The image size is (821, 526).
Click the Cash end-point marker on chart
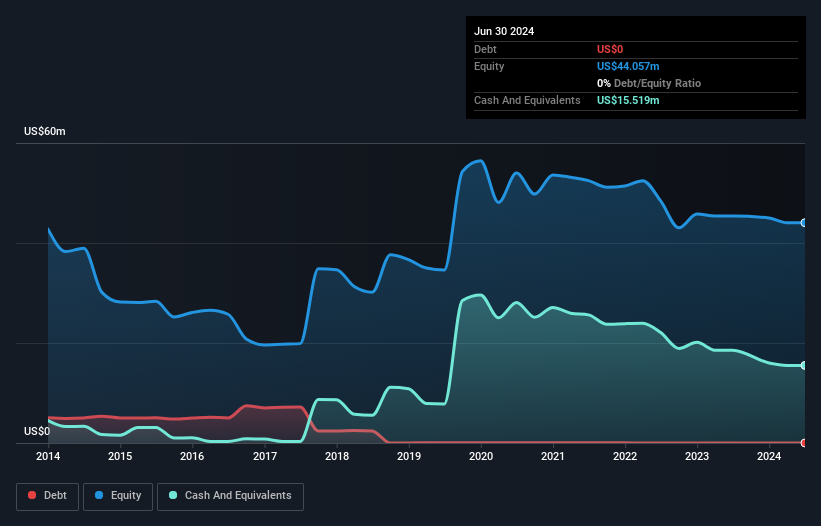tap(804, 365)
